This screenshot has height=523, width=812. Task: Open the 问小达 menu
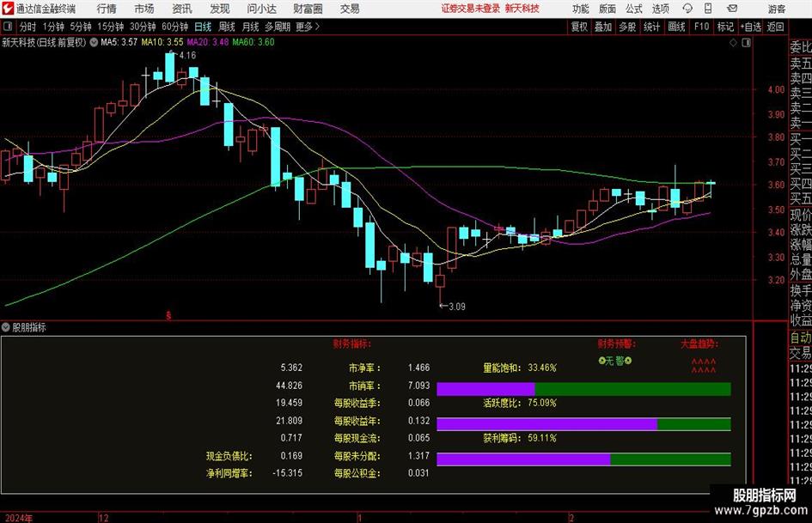point(261,9)
